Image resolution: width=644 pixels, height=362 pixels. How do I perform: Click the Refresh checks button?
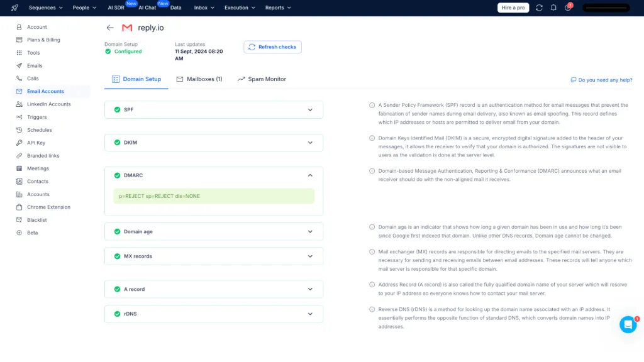pos(273,47)
